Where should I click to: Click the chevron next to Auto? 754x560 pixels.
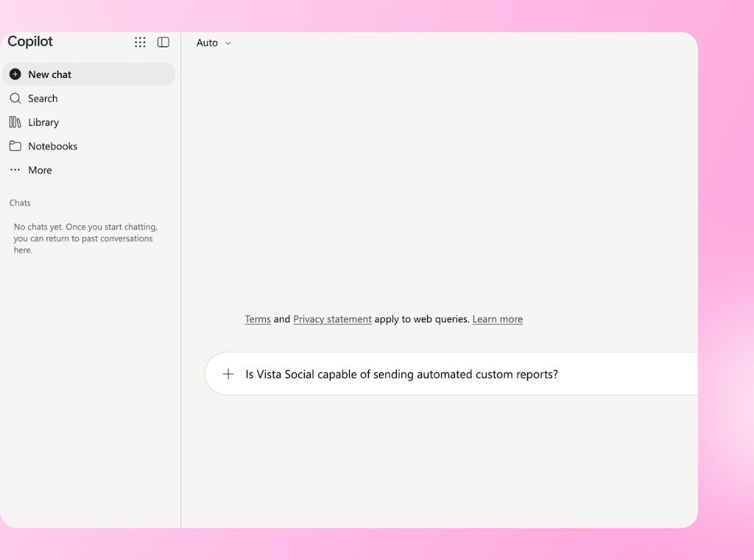coord(228,43)
